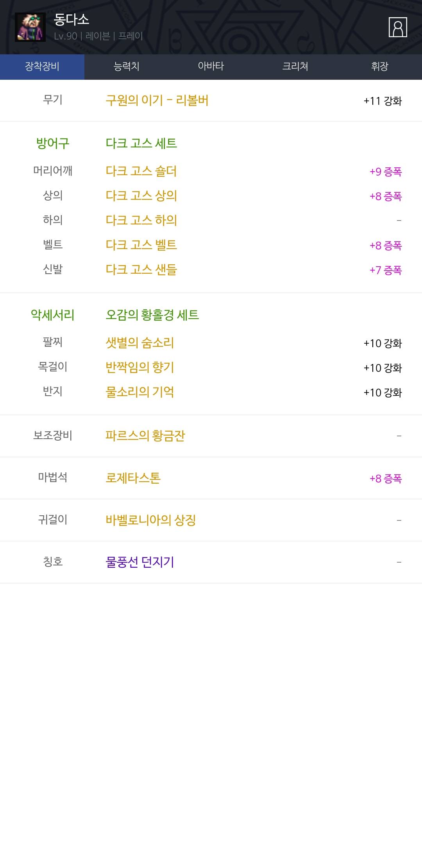Screen dimensions: 422x868
Task: Select the 다크 고스 벨트 item
Action: point(141,245)
